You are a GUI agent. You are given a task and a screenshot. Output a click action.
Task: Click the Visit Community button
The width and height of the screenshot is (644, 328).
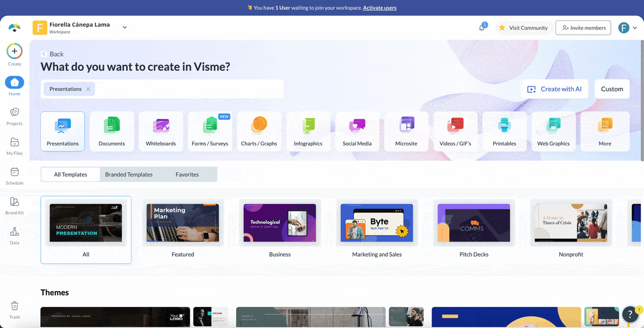[x=523, y=28]
